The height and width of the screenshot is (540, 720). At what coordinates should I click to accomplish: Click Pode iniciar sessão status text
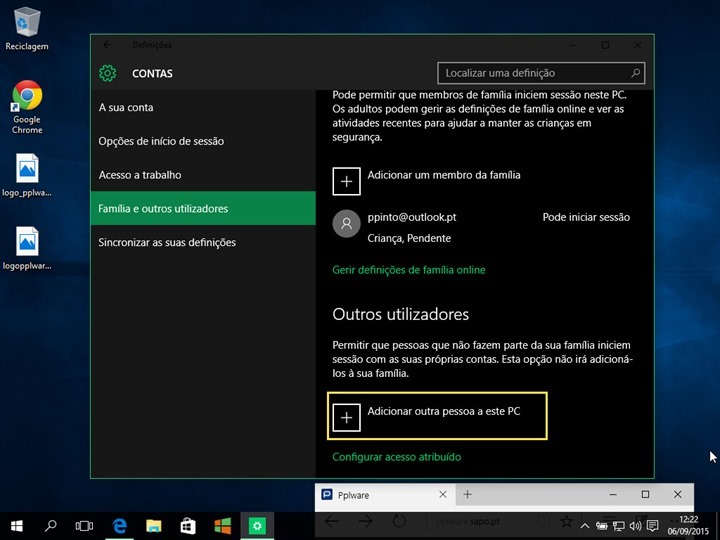pos(586,217)
